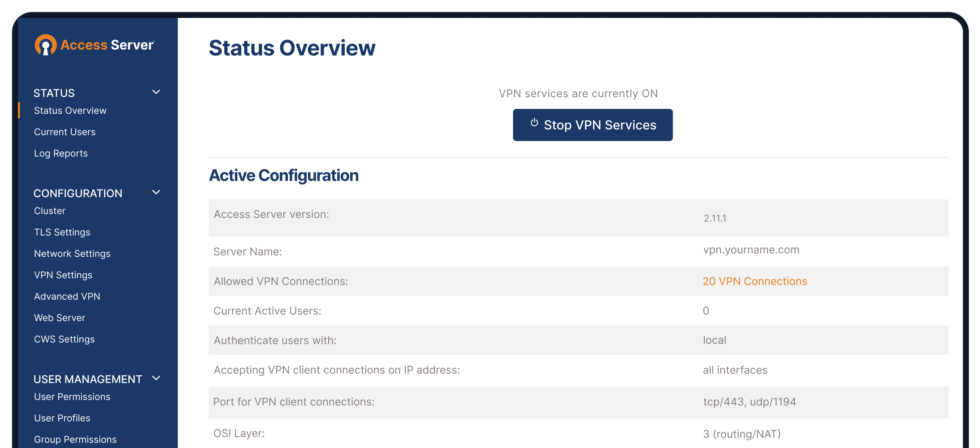Open User Permissions
980x448 pixels.
72,396
